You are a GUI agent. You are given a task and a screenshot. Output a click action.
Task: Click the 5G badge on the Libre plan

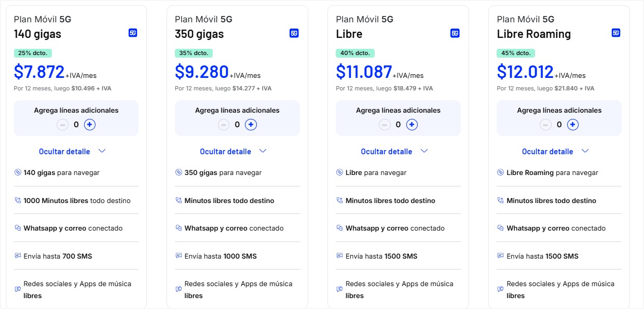pos(455,33)
